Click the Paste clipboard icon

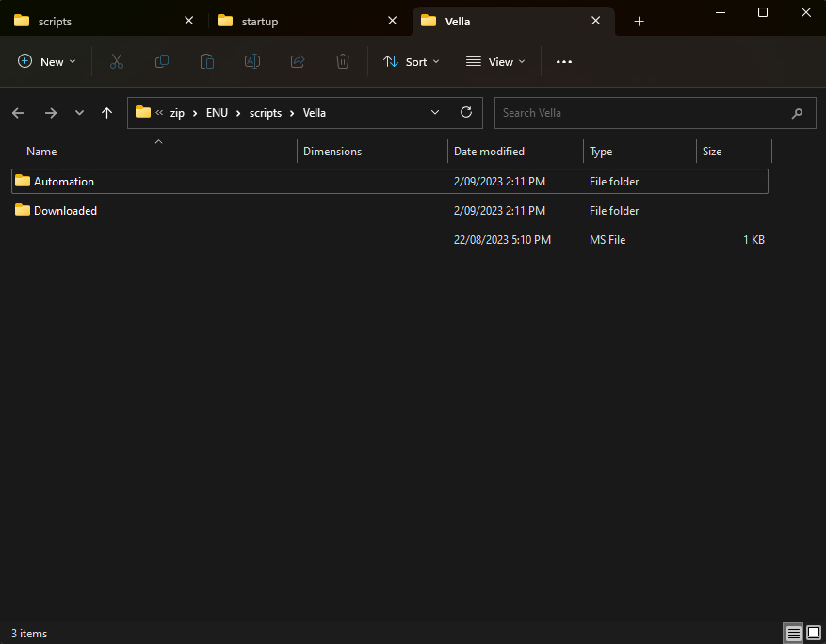pos(207,61)
